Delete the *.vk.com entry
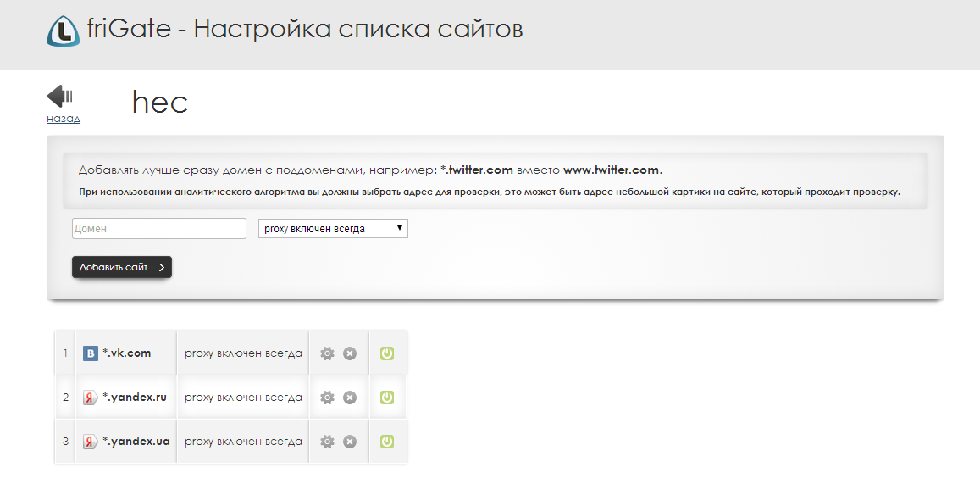The height and width of the screenshot is (495, 980). [350, 353]
